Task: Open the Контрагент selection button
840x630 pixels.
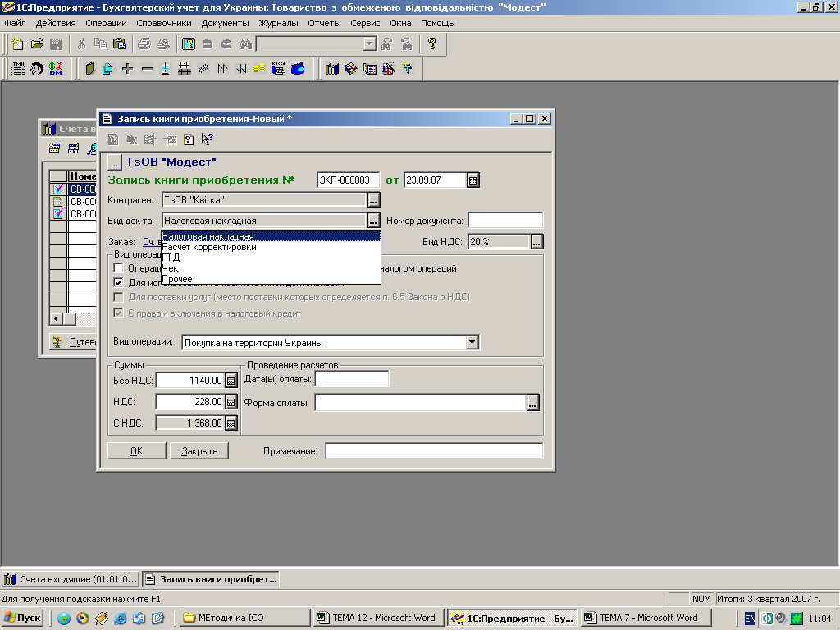Action: click(373, 200)
